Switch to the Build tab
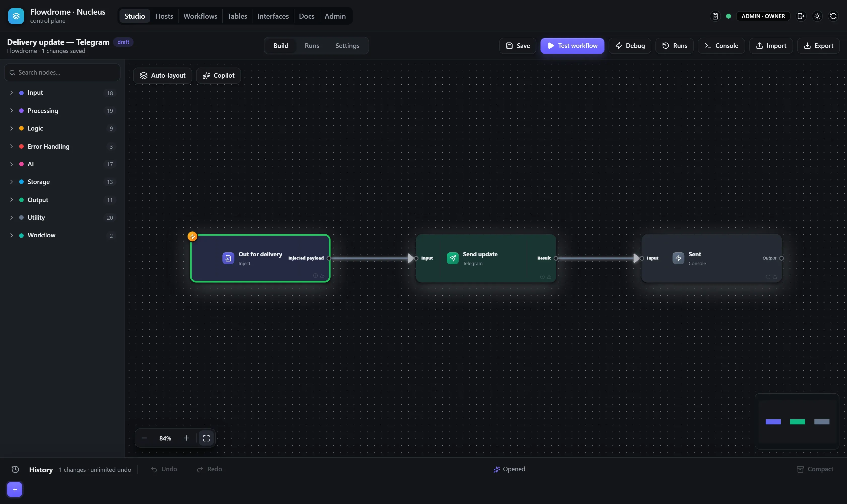Image resolution: width=847 pixels, height=504 pixels. click(x=281, y=46)
